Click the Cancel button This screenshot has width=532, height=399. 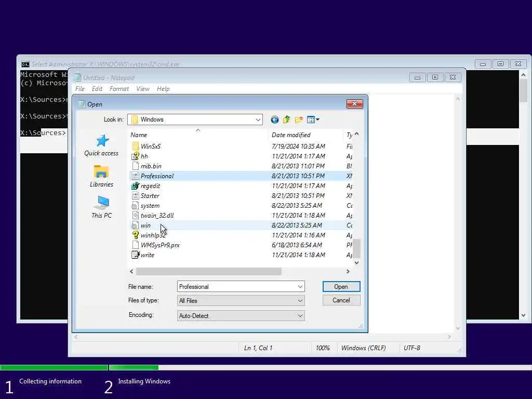pos(341,300)
